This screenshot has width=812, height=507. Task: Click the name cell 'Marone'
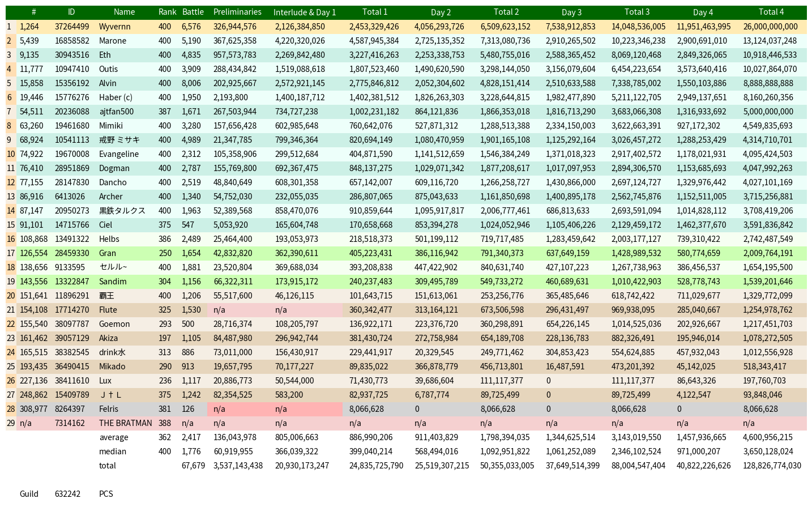pos(113,41)
